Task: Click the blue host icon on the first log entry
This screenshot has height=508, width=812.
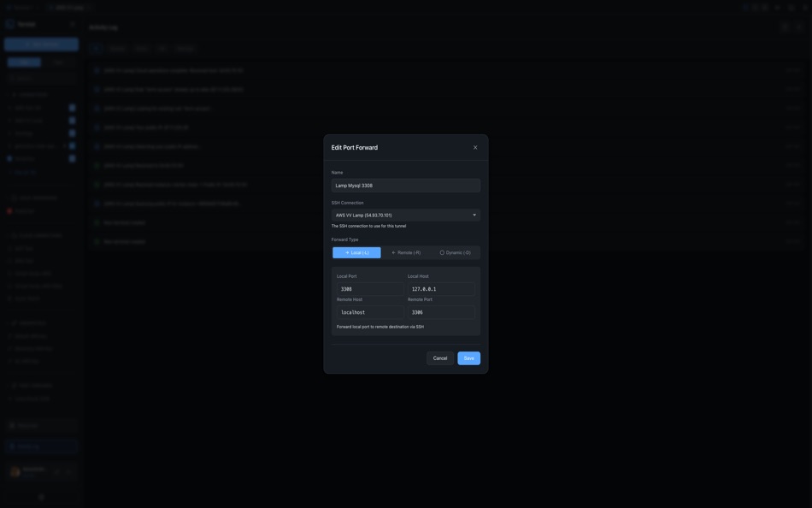Action: [94, 68]
